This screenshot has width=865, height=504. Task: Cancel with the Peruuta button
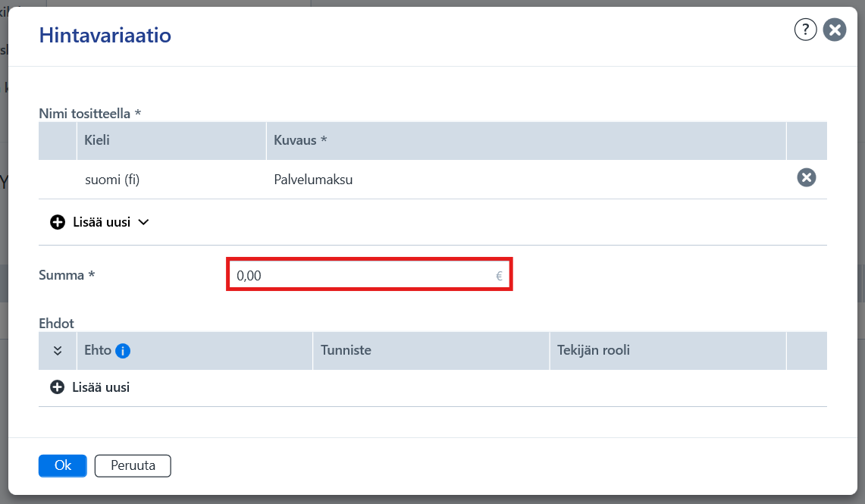pyautogui.click(x=133, y=466)
